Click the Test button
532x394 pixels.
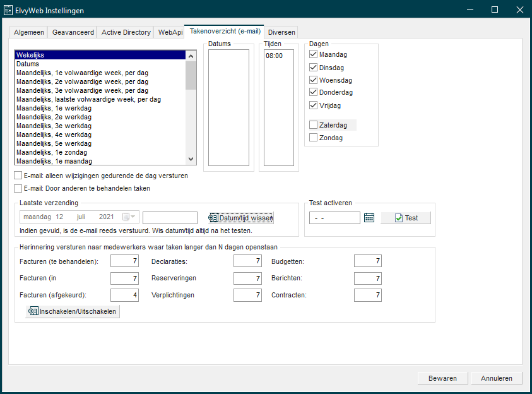point(406,218)
